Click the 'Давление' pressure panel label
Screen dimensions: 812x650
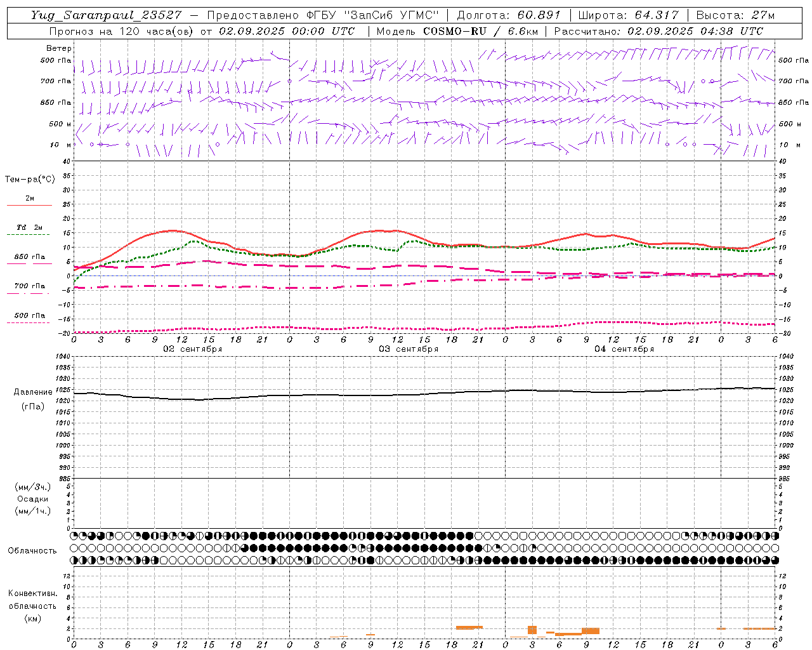[33, 392]
